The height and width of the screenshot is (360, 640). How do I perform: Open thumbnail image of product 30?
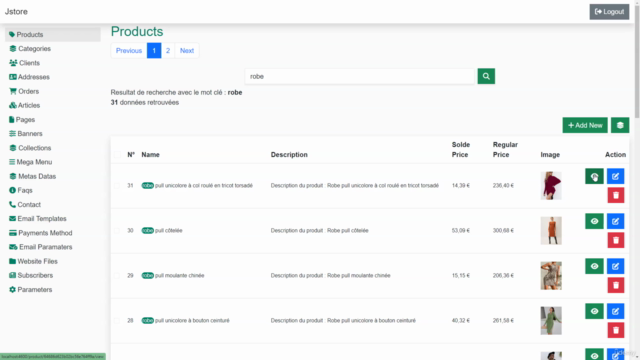point(551,231)
